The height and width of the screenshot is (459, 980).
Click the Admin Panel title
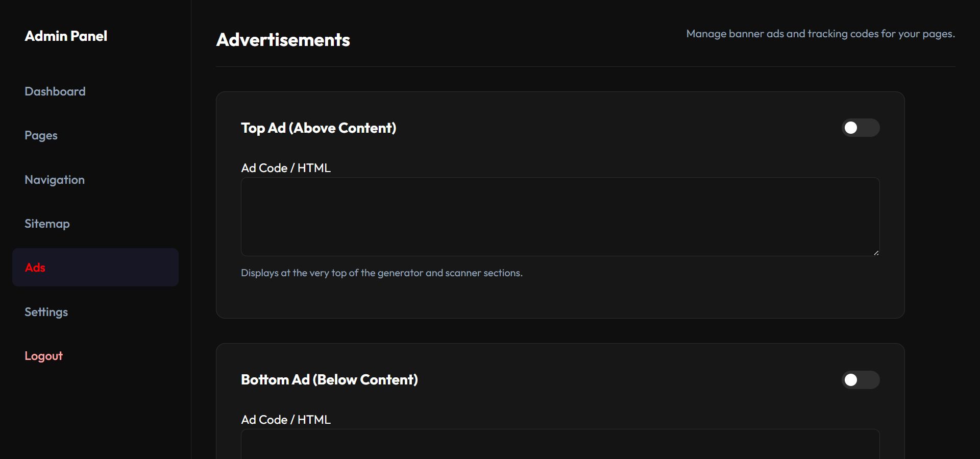point(66,36)
